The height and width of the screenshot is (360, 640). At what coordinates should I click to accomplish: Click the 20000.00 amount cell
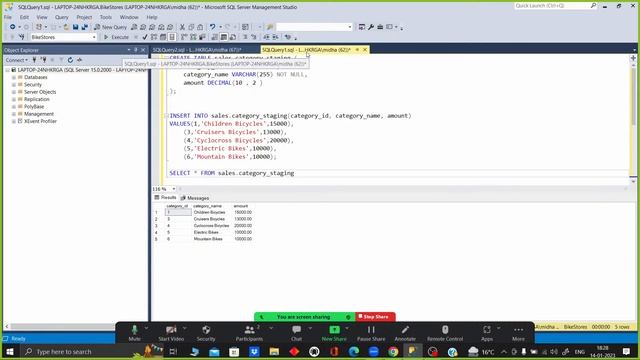pos(243,226)
